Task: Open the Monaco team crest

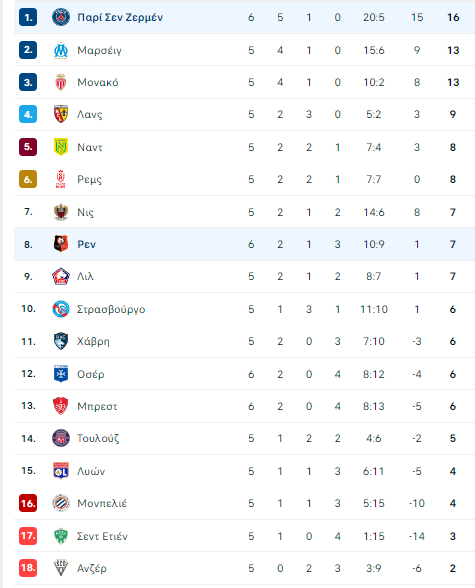Action: [61, 82]
